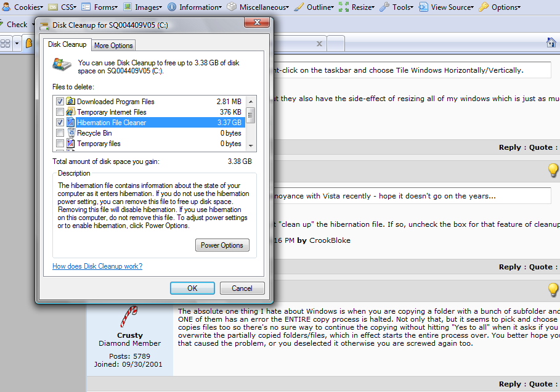Click the browser home icon
The height and width of the screenshot is (392, 560).
(x=552, y=43)
